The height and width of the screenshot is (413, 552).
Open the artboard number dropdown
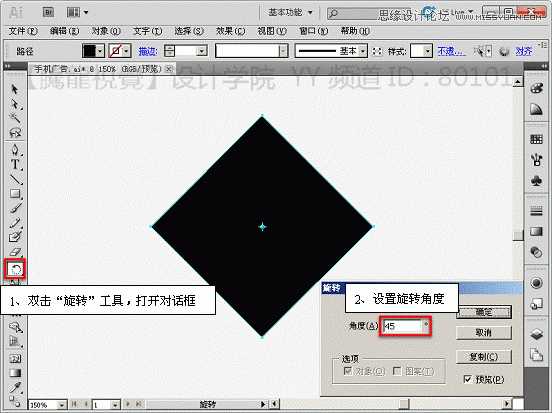pyautogui.click(x=115, y=405)
